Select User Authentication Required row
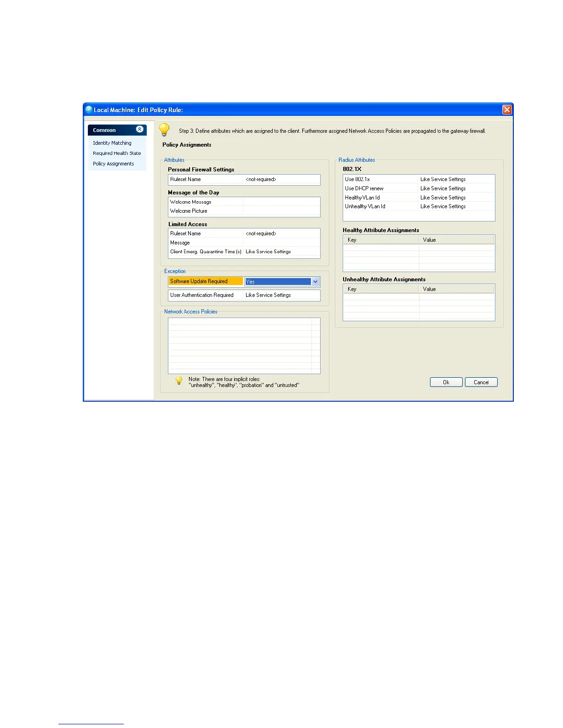The height and width of the screenshot is (728, 563). click(244, 295)
